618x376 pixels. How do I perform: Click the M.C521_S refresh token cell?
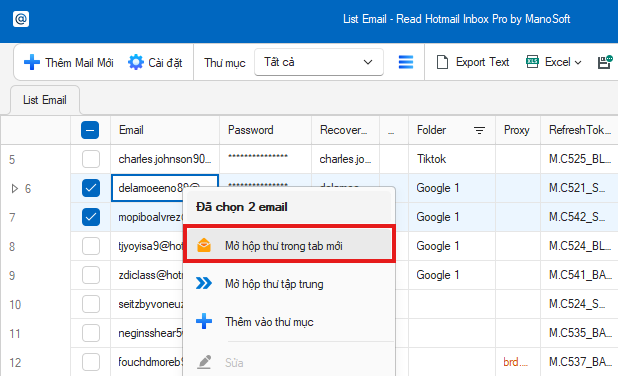[579, 188]
